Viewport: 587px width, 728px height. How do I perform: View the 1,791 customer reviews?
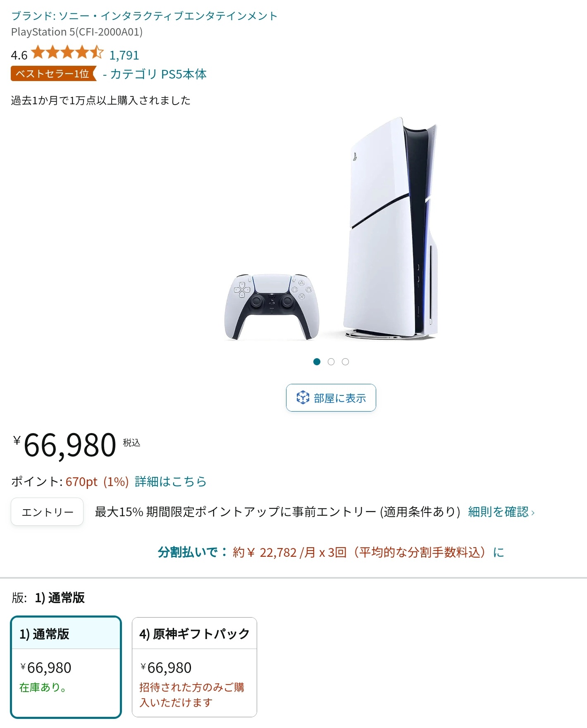124,55
